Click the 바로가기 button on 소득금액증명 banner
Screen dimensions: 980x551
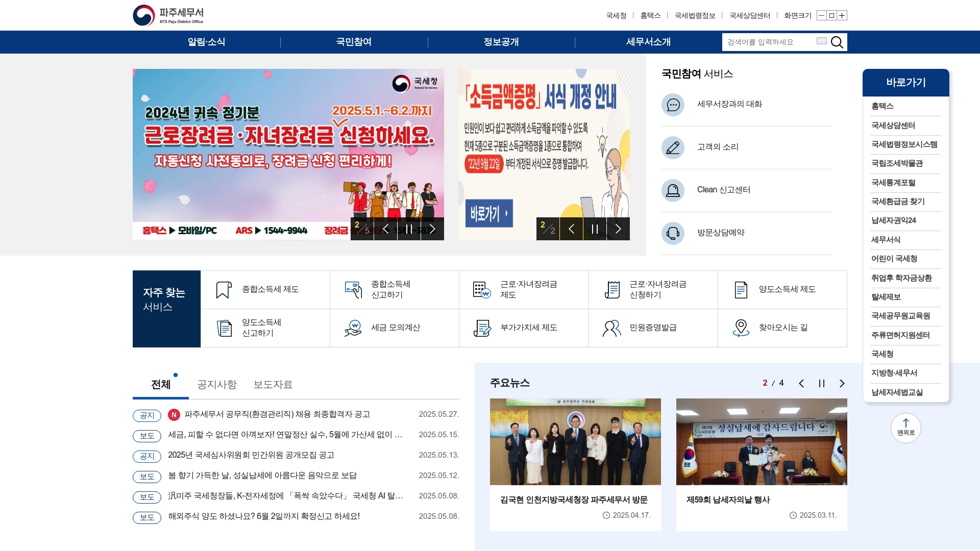point(489,213)
